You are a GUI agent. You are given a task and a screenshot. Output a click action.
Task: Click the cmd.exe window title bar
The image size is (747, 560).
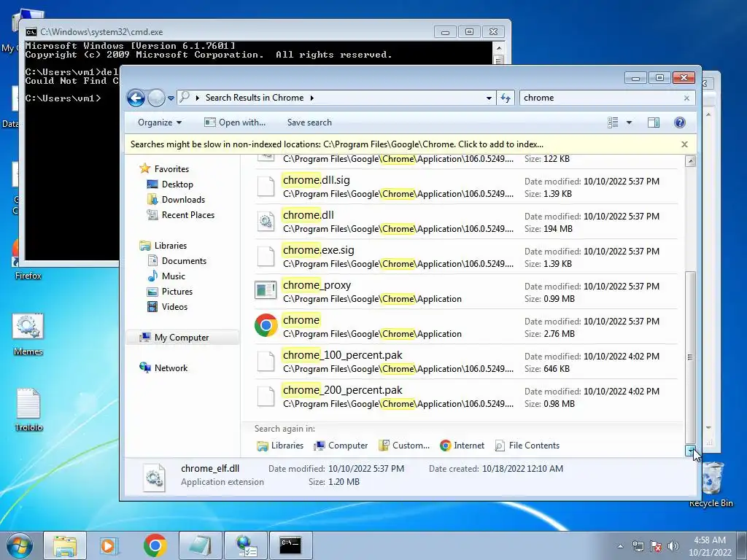coord(228,32)
